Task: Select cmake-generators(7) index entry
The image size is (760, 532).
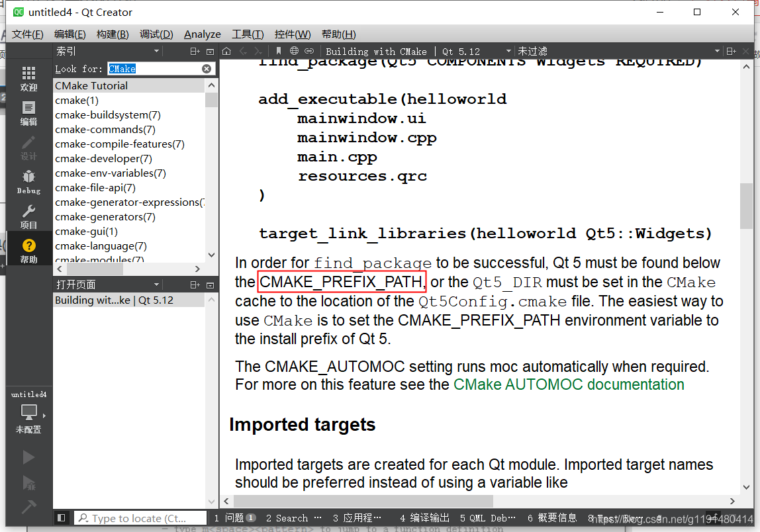Action: click(129, 216)
